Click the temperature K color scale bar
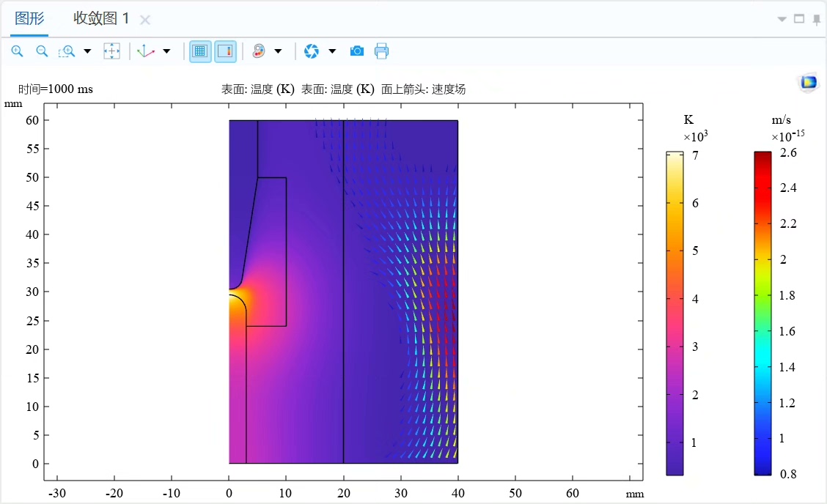Image resolution: width=827 pixels, height=504 pixels. coord(674,308)
